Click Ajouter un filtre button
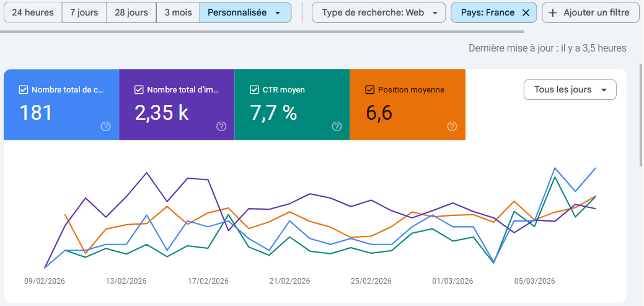Viewport: 644px width, 306px height. point(591,12)
